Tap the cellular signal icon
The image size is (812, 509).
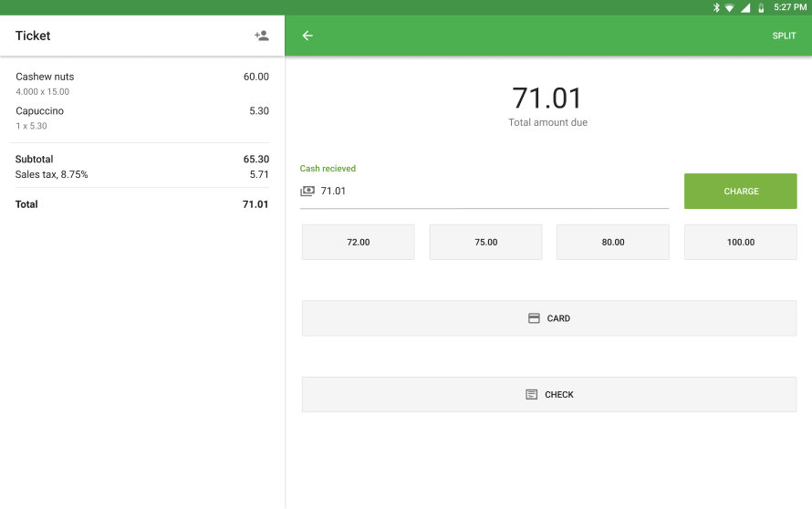745,8
